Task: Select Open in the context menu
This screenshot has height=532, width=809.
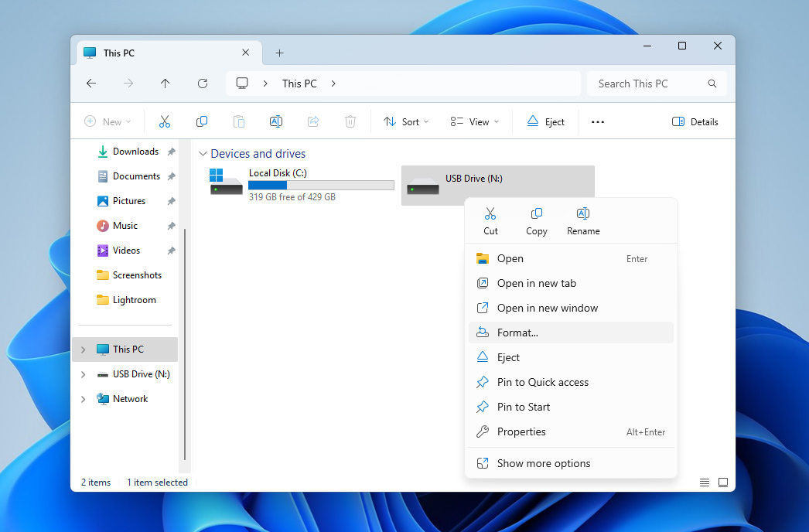Action: point(571,258)
